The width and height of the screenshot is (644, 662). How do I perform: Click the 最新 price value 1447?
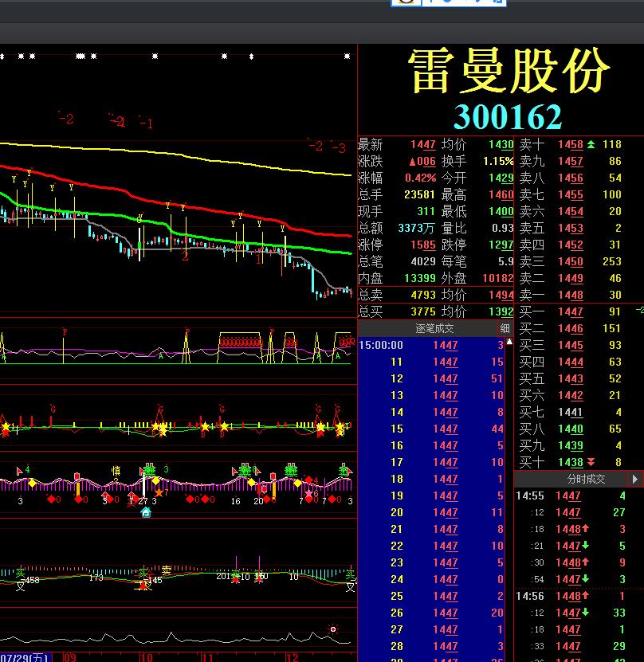422,145
